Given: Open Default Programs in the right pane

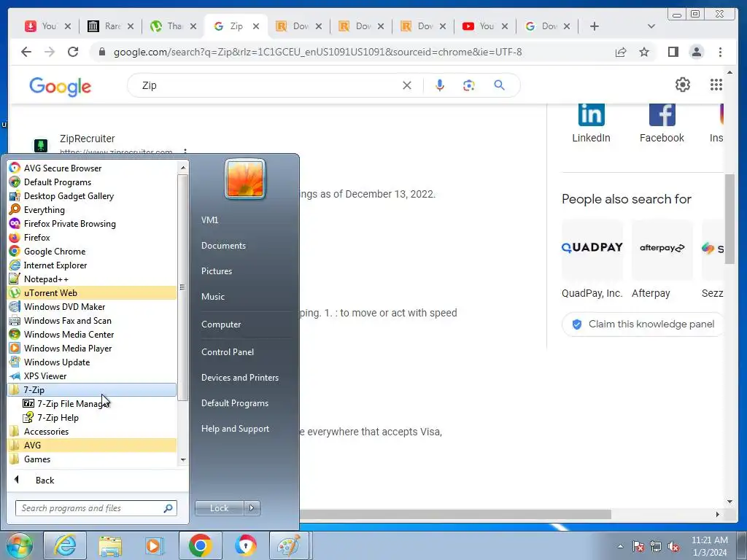Looking at the screenshot, I should tap(235, 403).
